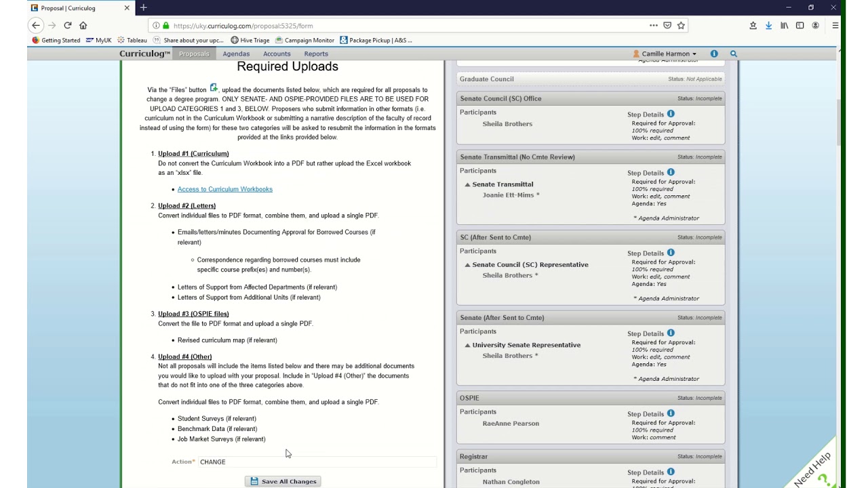Open Step Details info for SC After Sent
Viewport: 868px width, 488px height.
point(671,252)
